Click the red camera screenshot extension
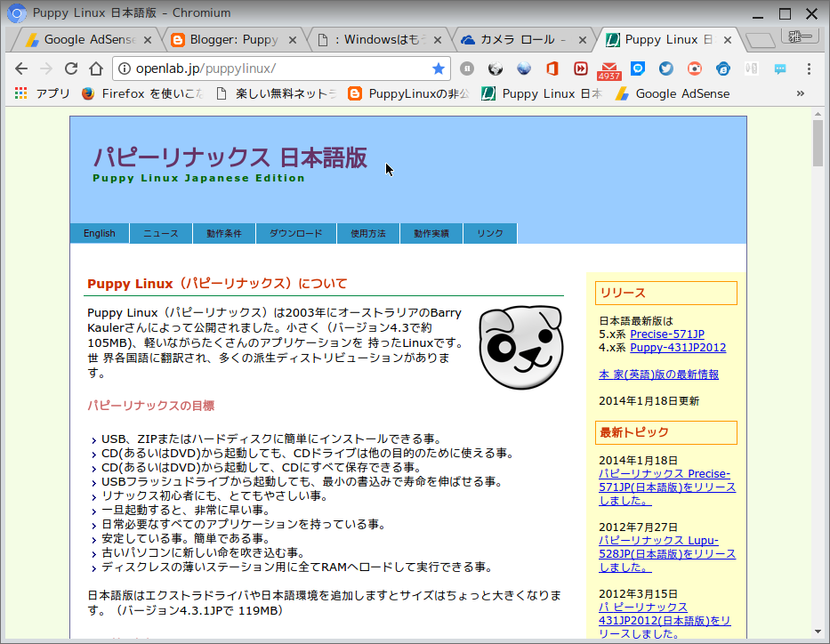The height and width of the screenshot is (644, 830). tap(695, 68)
